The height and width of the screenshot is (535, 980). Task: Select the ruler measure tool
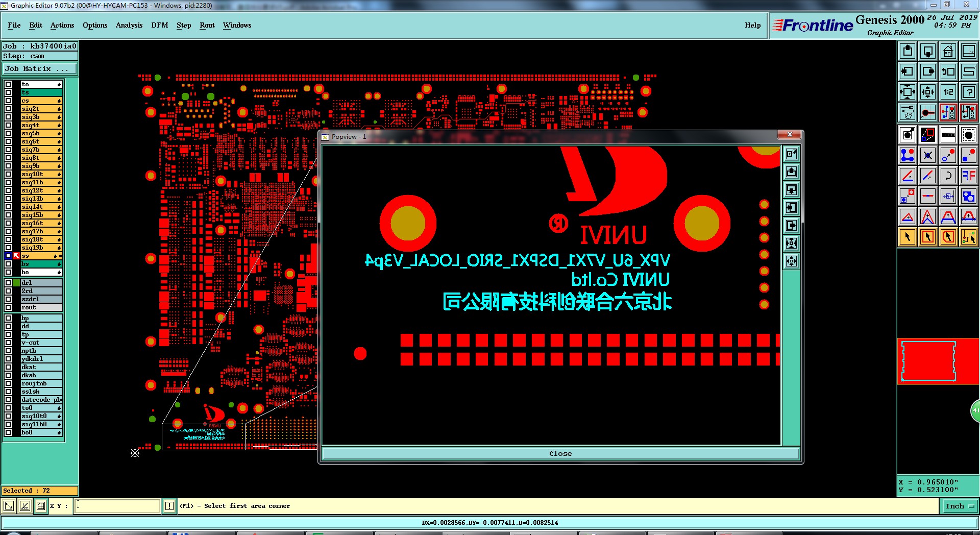[x=948, y=135]
